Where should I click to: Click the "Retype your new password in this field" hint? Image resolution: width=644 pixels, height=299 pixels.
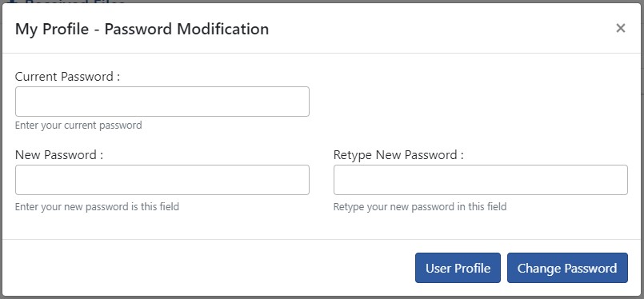click(x=420, y=206)
